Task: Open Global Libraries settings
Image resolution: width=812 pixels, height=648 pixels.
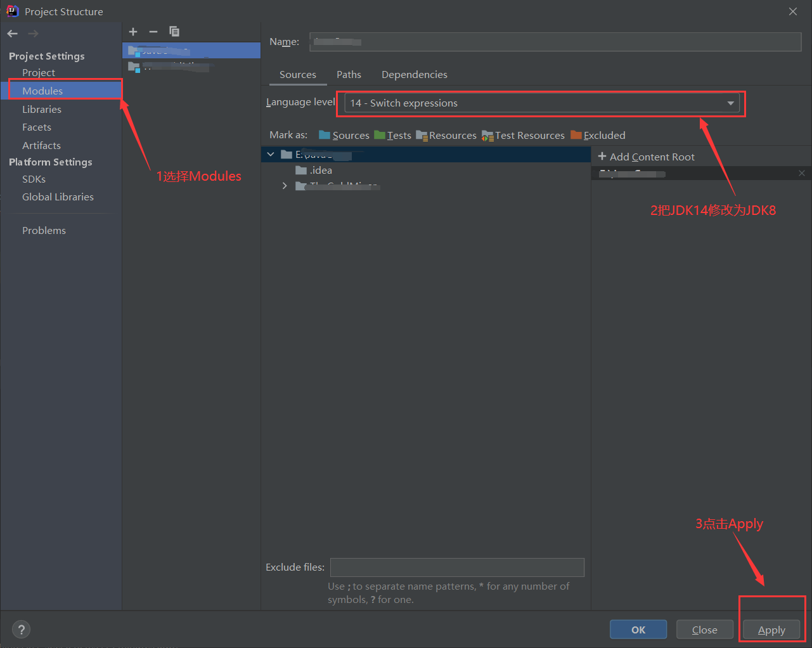Action: (x=58, y=197)
